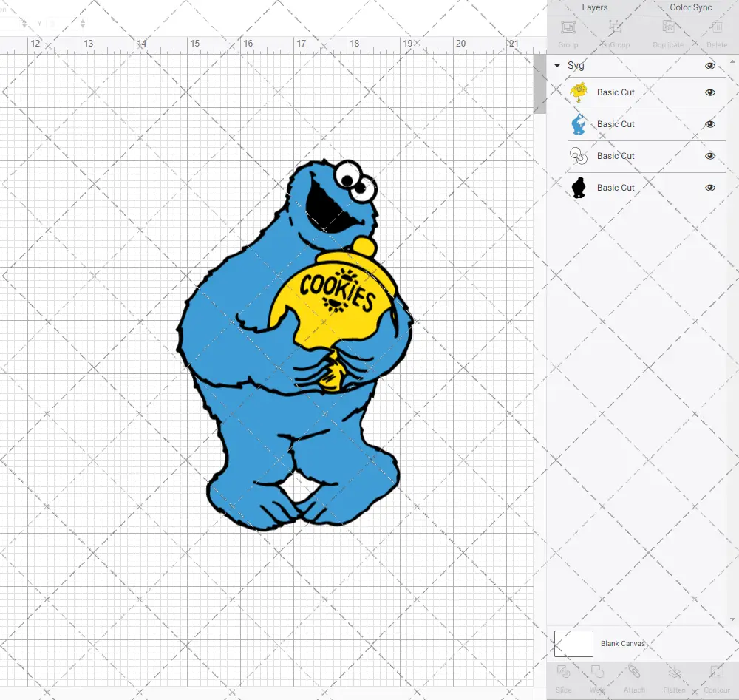Image resolution: width=739 pixels, height=700 pixels.
Task: Click the Weld tool icon
Action: click(x=597, y=672)
